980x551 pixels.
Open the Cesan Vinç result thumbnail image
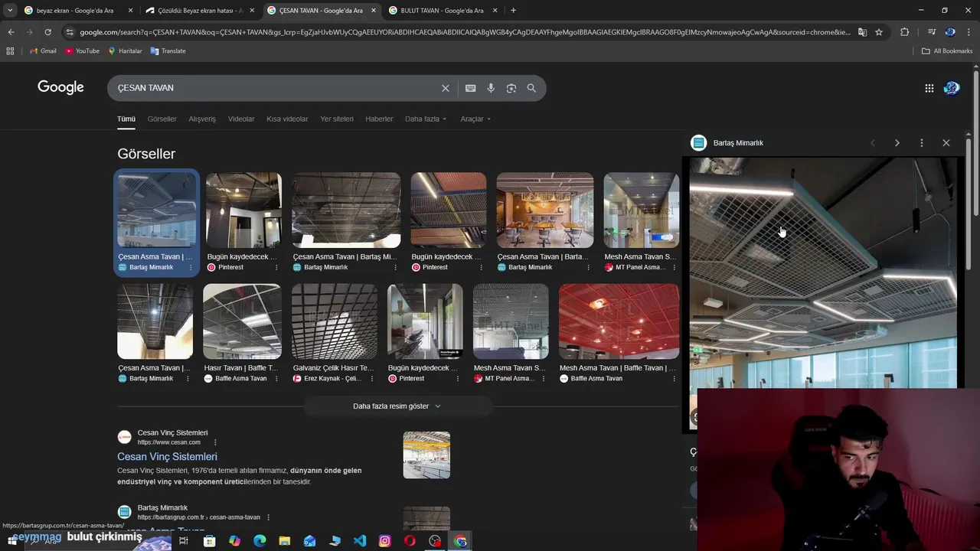tap(426, 455)
